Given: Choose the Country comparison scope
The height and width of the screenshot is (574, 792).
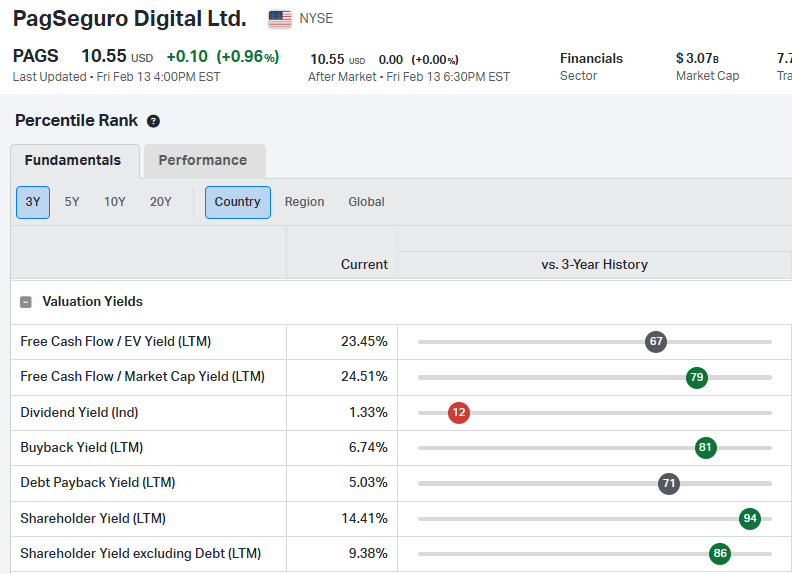Looking at the screenshot, I should 238,202.
